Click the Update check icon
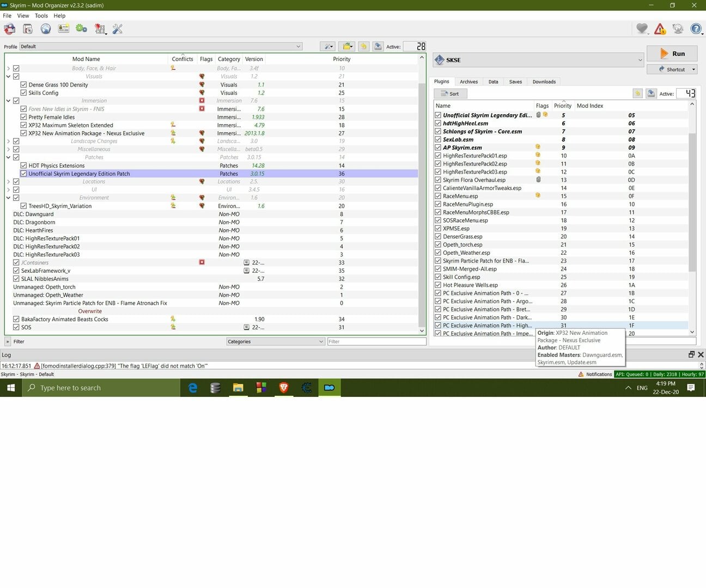 coord(678,29)
